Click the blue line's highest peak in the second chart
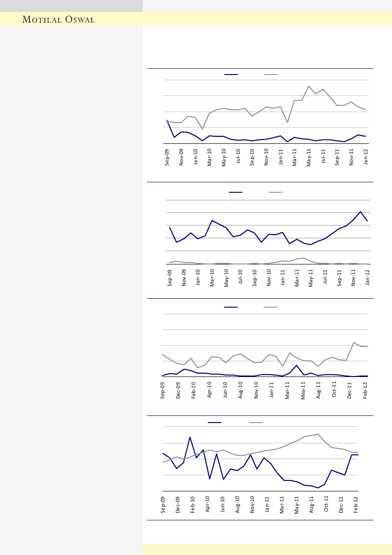Viewport: 392px width, 555px height. click(x=361, y=212)
